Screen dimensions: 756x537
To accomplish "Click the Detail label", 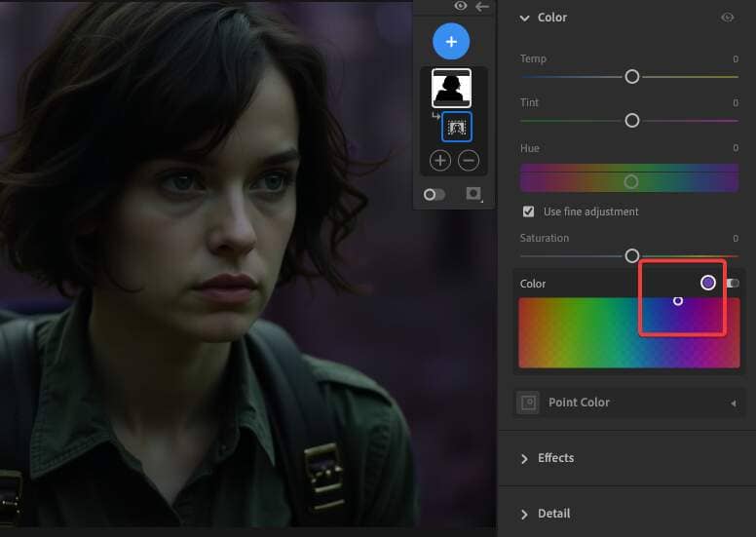I will [x=553, y=514].
